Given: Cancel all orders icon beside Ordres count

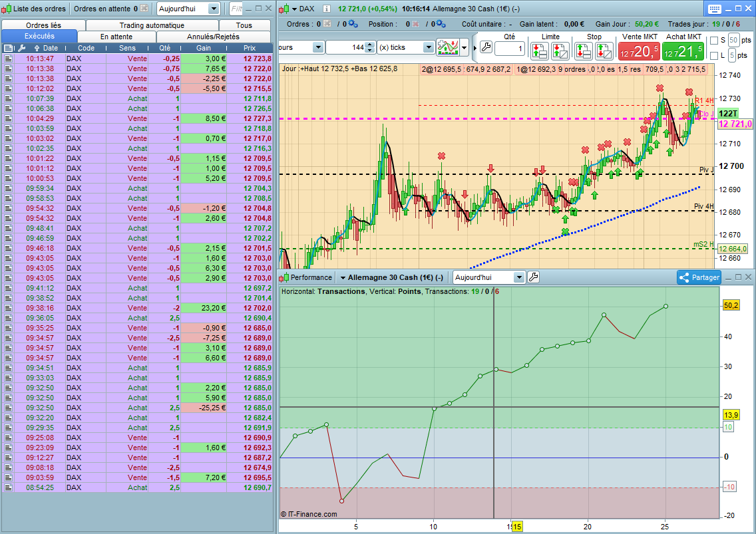Looking at the screenshot, I should pos(327,24).
